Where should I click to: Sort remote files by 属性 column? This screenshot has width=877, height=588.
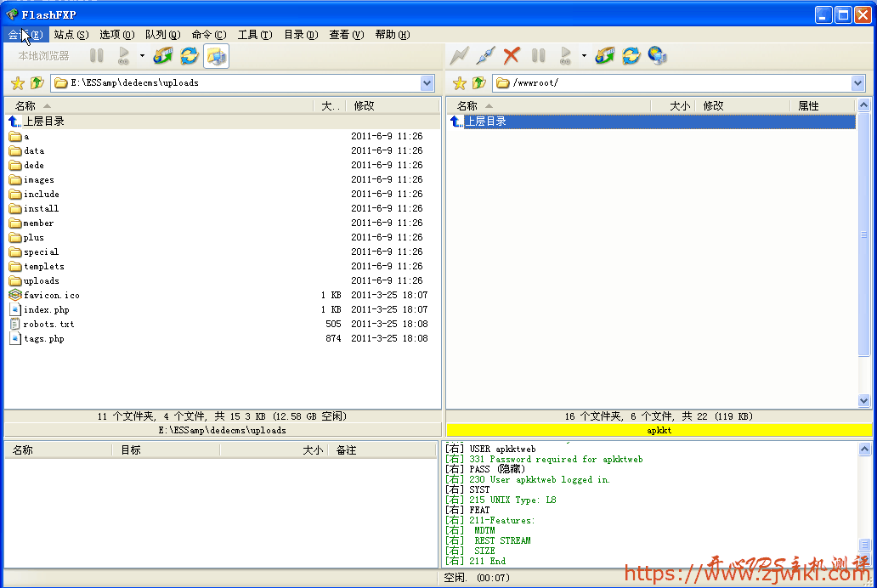click(808, 106)
